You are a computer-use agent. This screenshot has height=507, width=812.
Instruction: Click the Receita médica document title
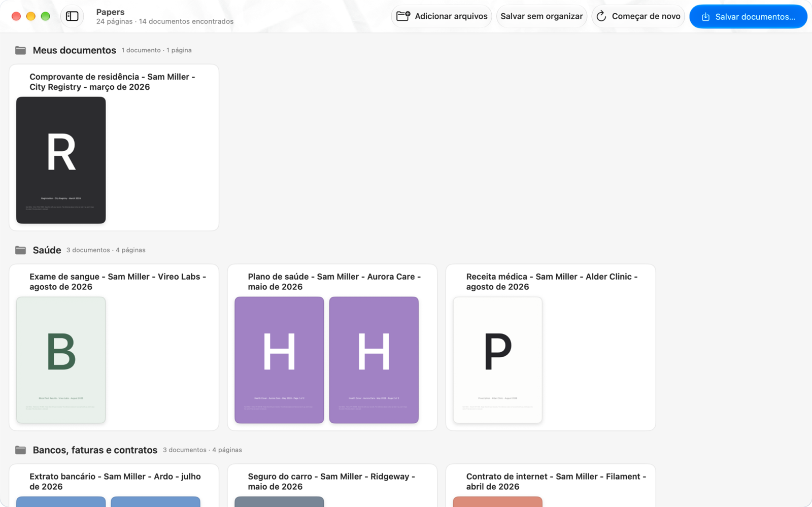(552, 282)
